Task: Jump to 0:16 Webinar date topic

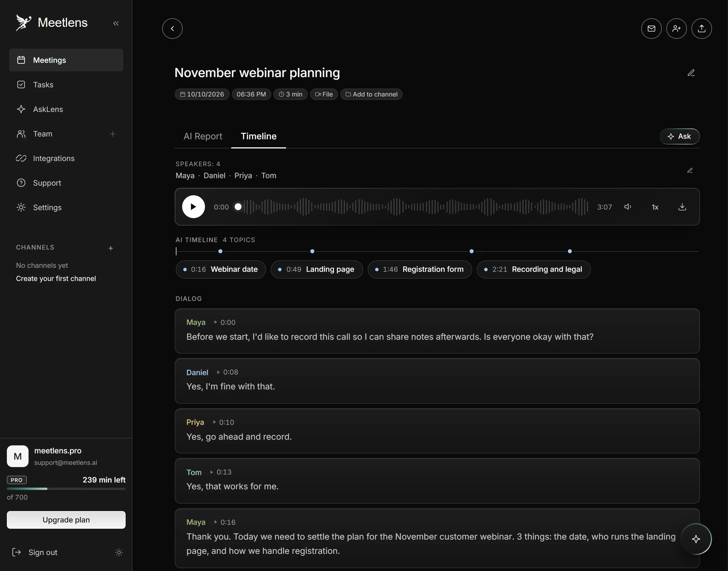Action: pos(221,270)
